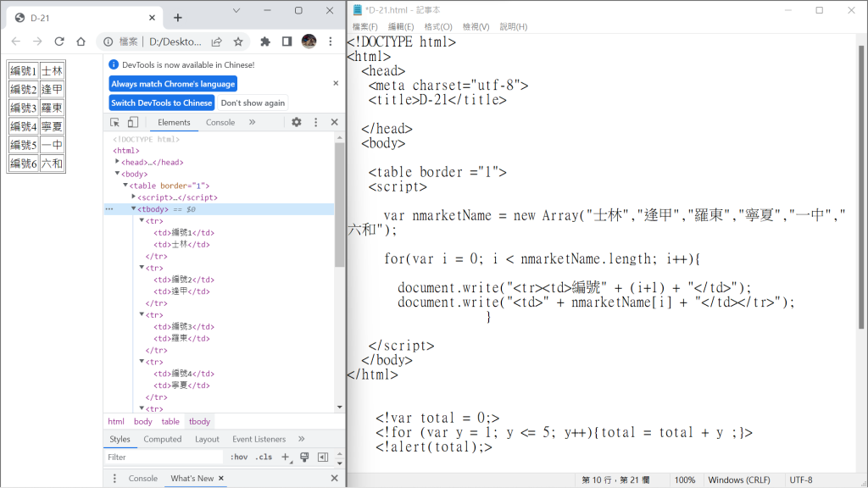Open drawer three-dot menu
This screenshot has width=868, height=488.
pos(114,478)
